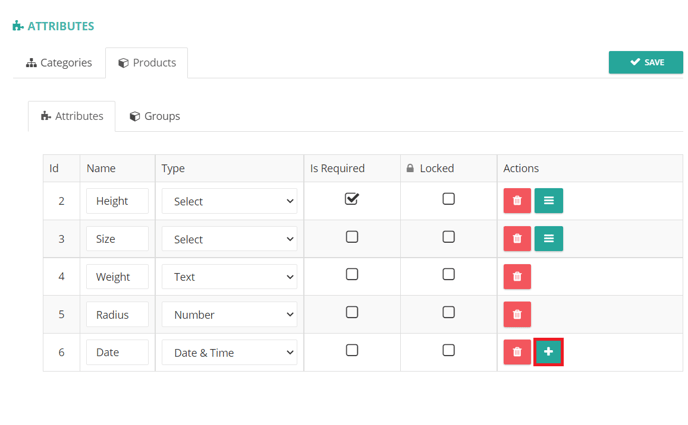This screenshot has width=688, height=425.
Task: Open Type dropdown showing Text
Action: (229, 277)
